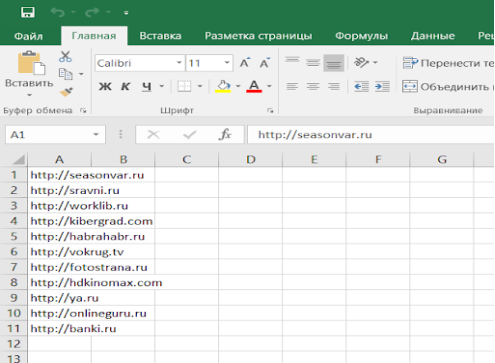495x363 pixels.
Task: Click the Borders icon
Action: click(x=184, y=86)
